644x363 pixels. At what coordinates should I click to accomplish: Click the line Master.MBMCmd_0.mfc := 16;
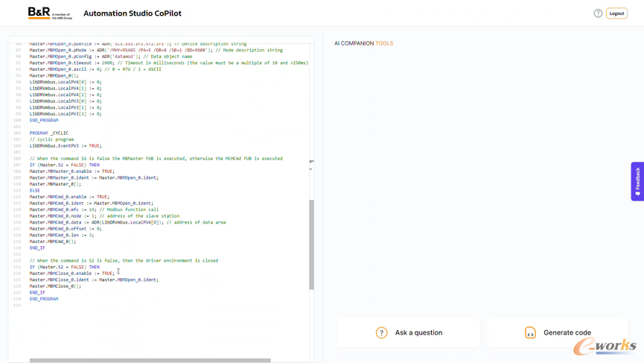94,209
